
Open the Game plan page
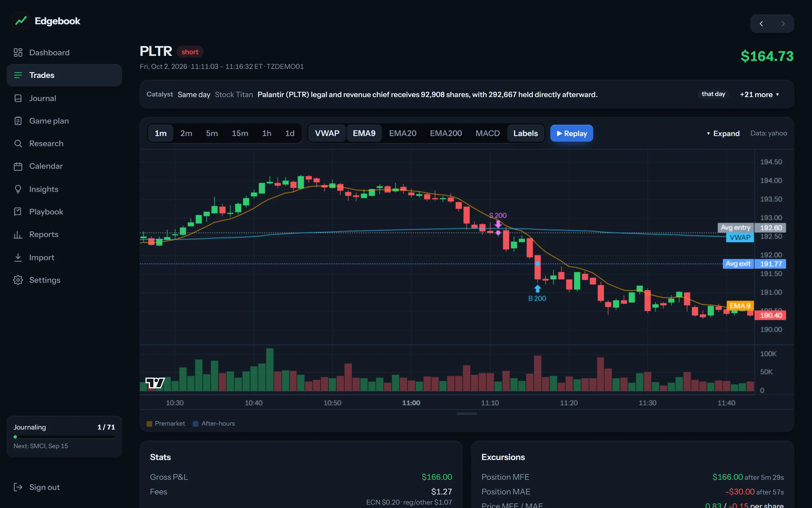64,121
